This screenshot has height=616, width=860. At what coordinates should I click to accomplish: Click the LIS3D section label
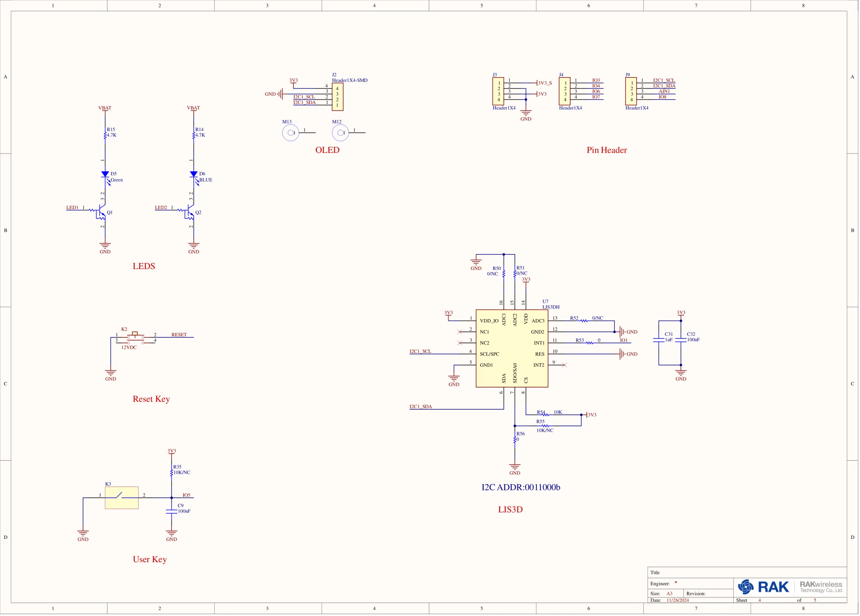point(510,509)
